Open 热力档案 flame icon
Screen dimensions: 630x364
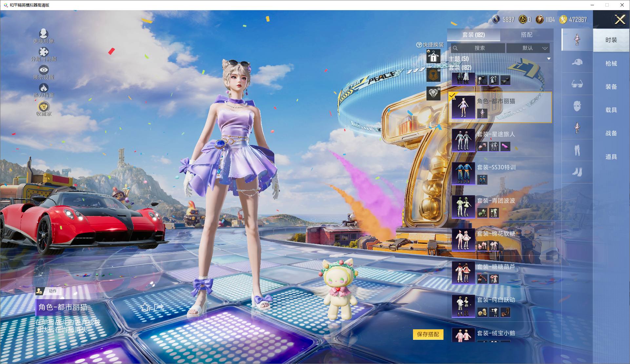pyautogui.click(x=44, y=88)
